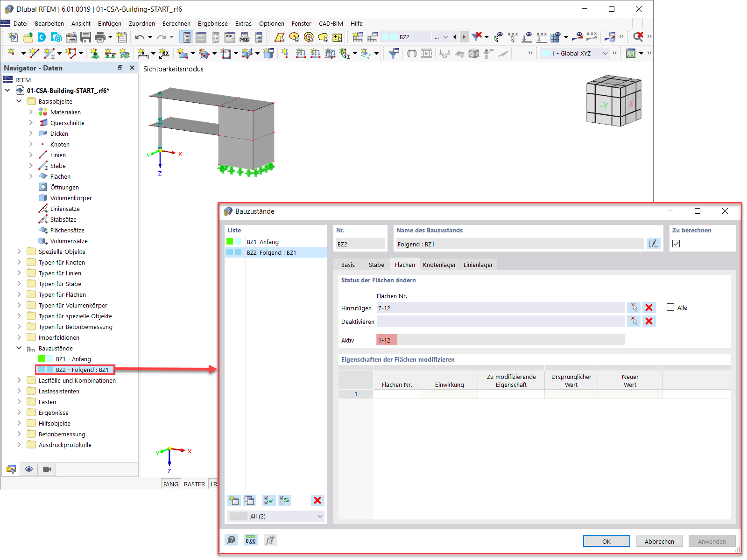Collapse the Basisobjekte tree node
Viewport: 747px width, 560px height.
[19, 101]
